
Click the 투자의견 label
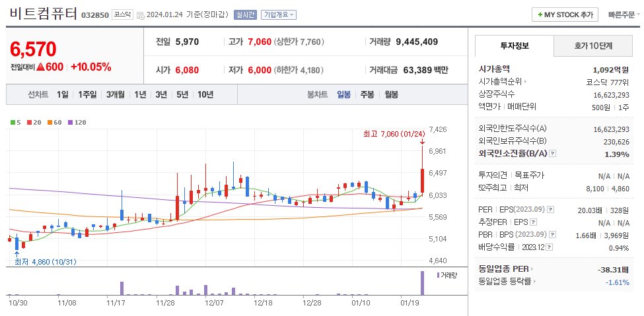pyautogui.click(x=493, y=175)
